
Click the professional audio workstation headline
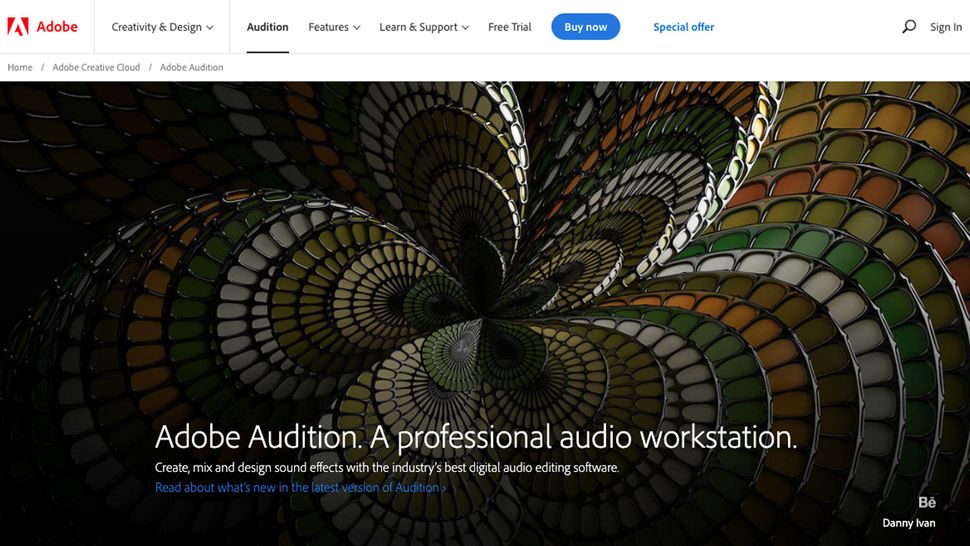click(476, 437)
